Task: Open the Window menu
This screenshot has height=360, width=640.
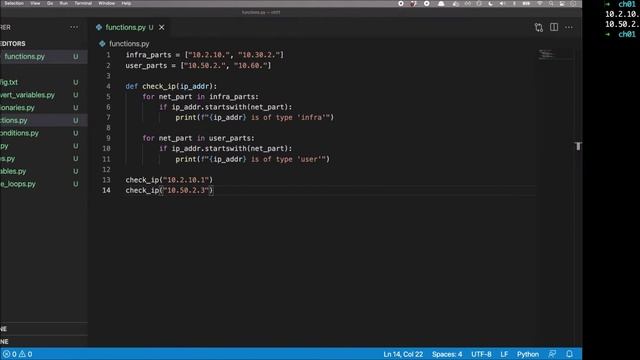Action: pyautogui.click(x=107, y=3)
